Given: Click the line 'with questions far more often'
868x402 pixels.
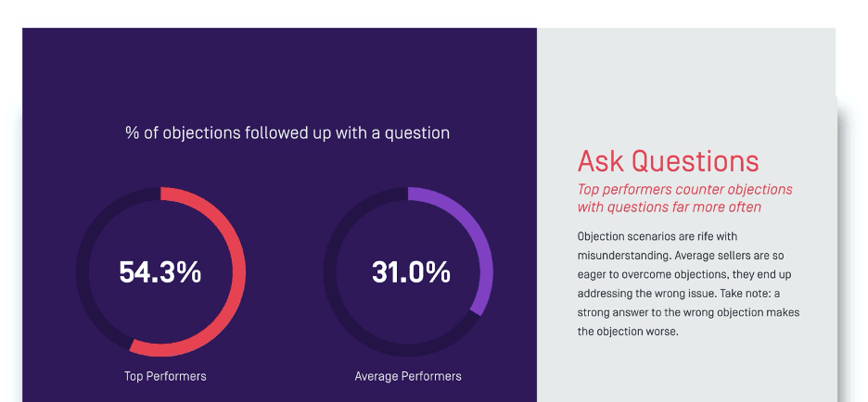Looking at the screenshot, I should pyautogui.click(x=669, y=207).
